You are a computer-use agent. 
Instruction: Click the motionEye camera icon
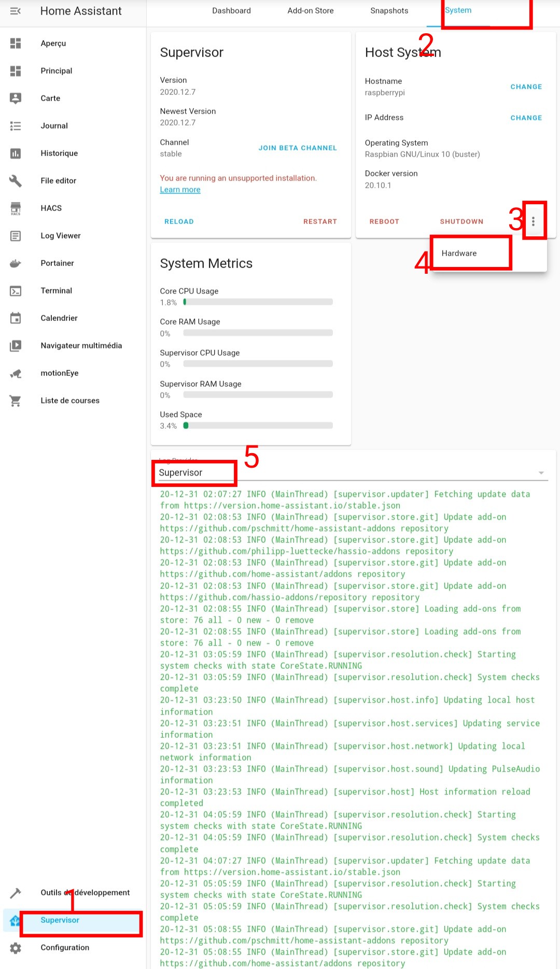click(16, 373)
